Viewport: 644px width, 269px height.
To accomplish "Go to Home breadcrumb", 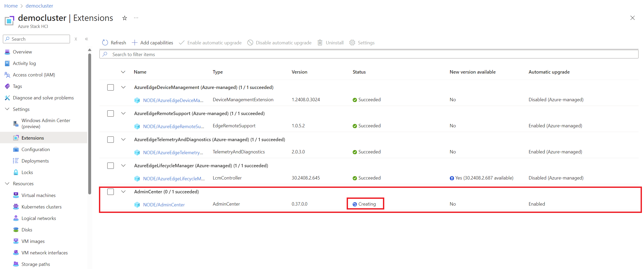I will click(x=11, y=6).
